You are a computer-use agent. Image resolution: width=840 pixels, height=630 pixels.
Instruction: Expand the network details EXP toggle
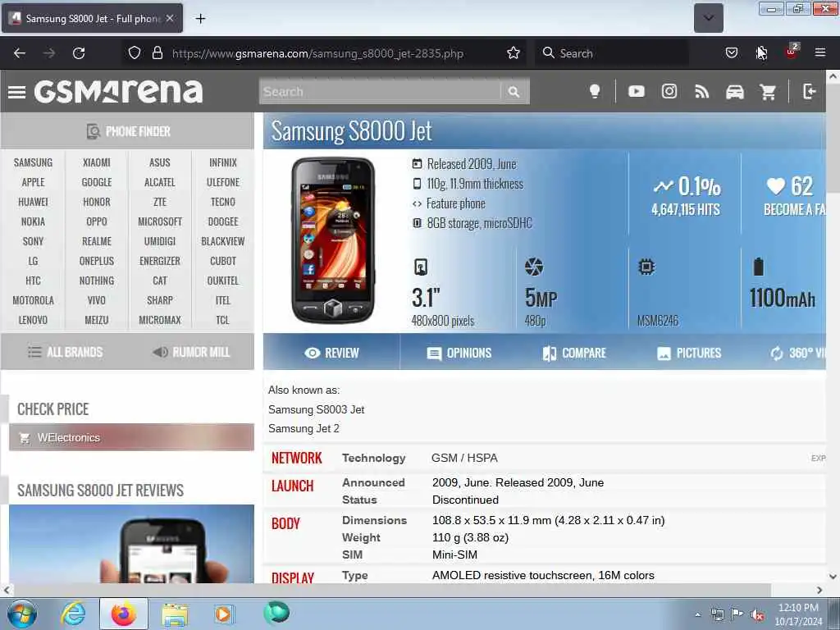click(818, 458)
